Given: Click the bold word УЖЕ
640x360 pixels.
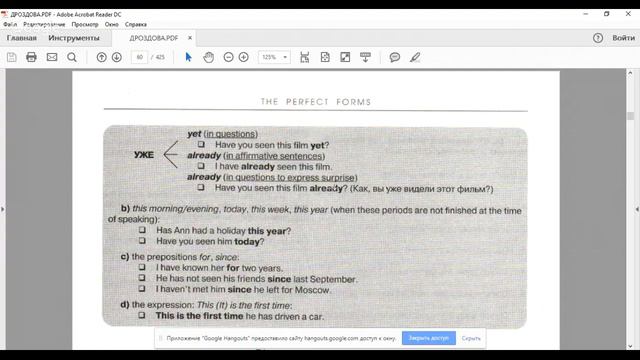Looking at the screenshot, I should tap(144, 155).
